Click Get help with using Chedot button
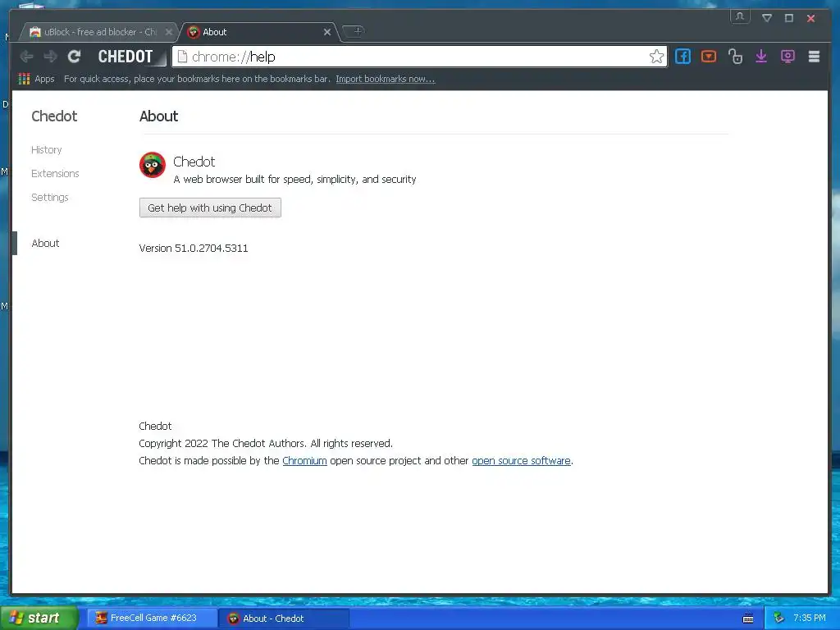 (210, 208)
